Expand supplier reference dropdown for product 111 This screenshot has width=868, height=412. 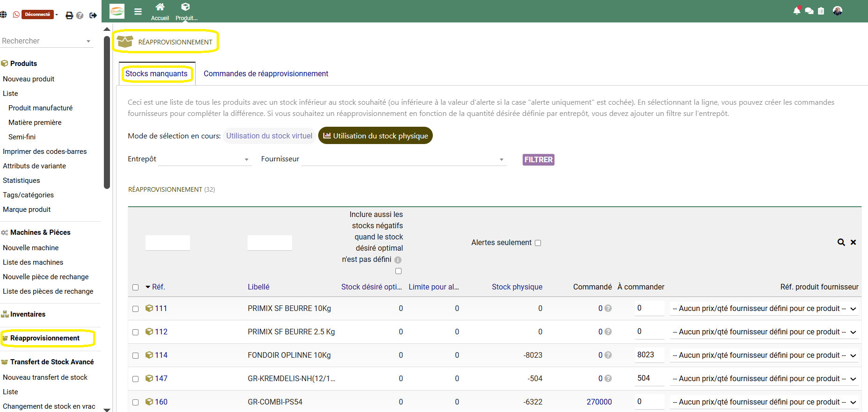765,309
